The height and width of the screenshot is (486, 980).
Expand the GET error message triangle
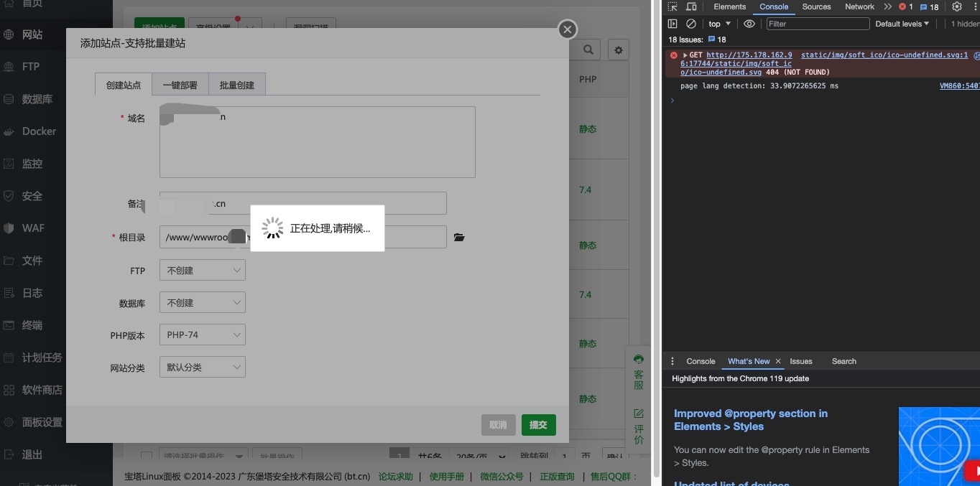pos(685,55)
